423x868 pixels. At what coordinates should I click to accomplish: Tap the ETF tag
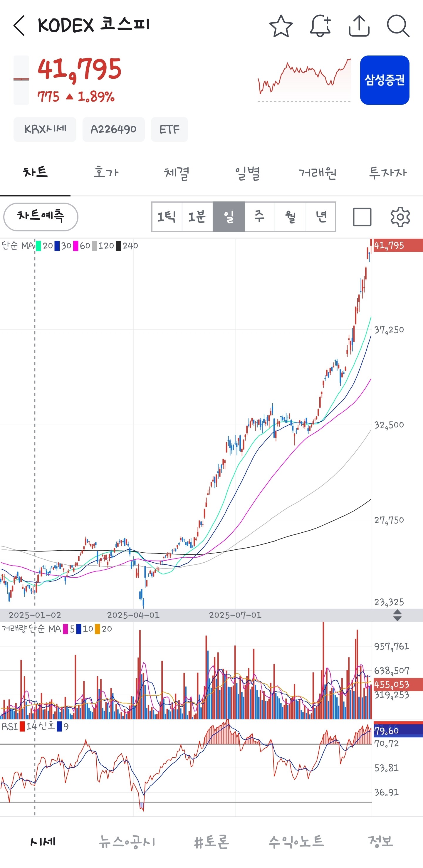click(169, 129)
